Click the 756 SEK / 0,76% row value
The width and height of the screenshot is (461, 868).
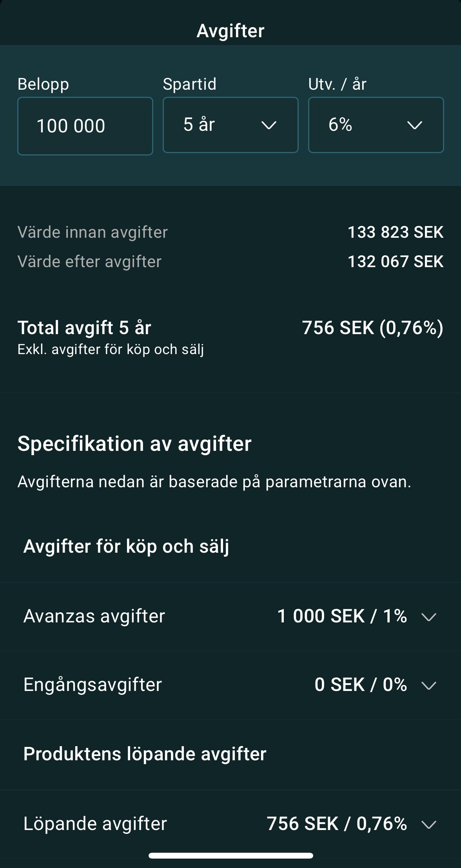[x=336, y=823]
